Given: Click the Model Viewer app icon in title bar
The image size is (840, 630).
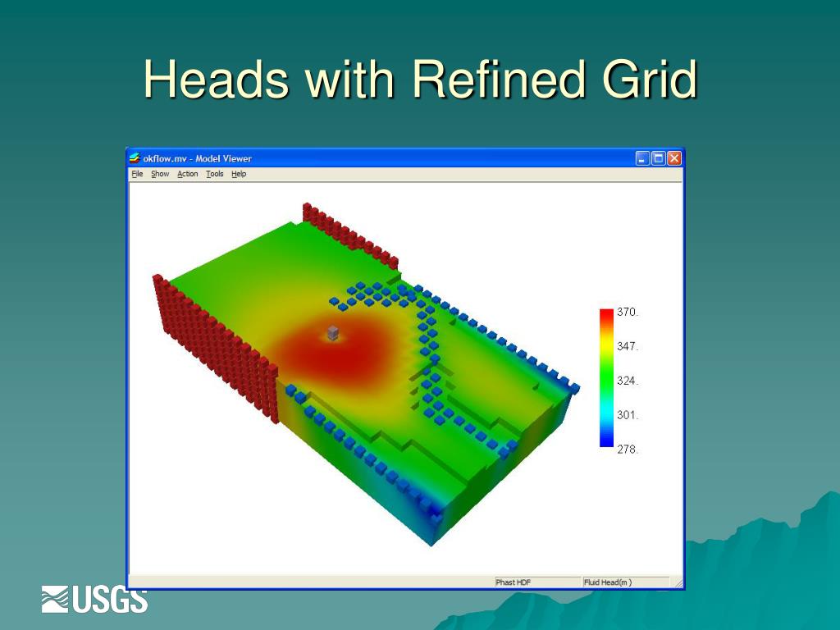Looking at the screenshot, I should tap(135, 158).
